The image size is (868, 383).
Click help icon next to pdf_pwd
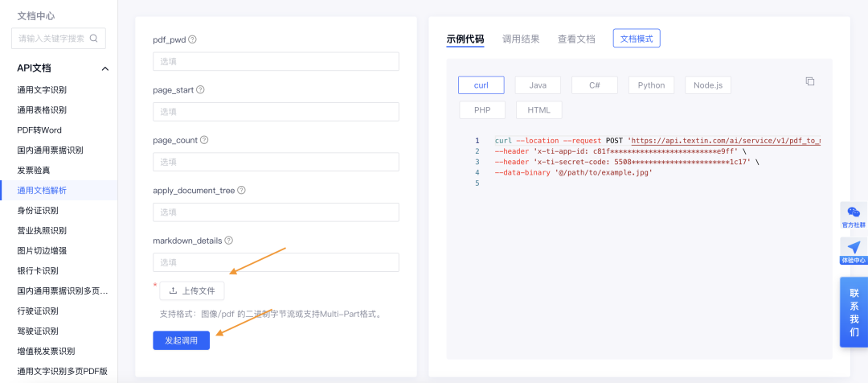(192, 39)
